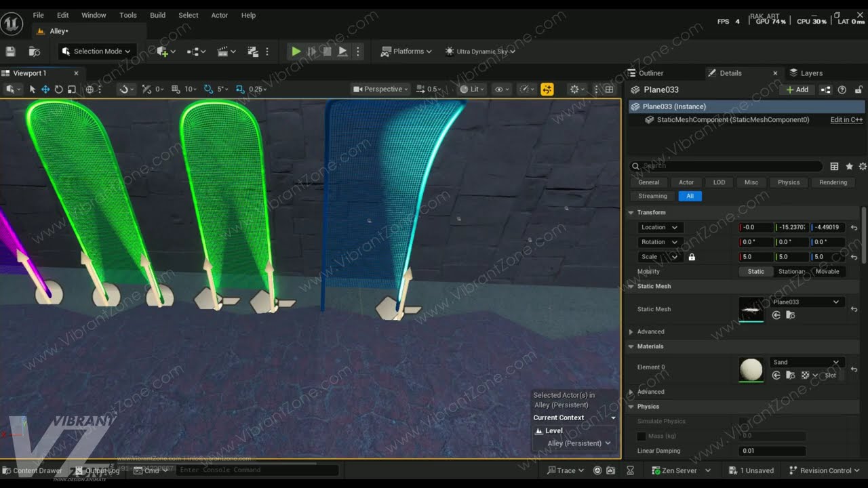Click the highlighted yellow viewport toolbar icon
Viewport: 868px width, 488px height.
click(547, 89)
